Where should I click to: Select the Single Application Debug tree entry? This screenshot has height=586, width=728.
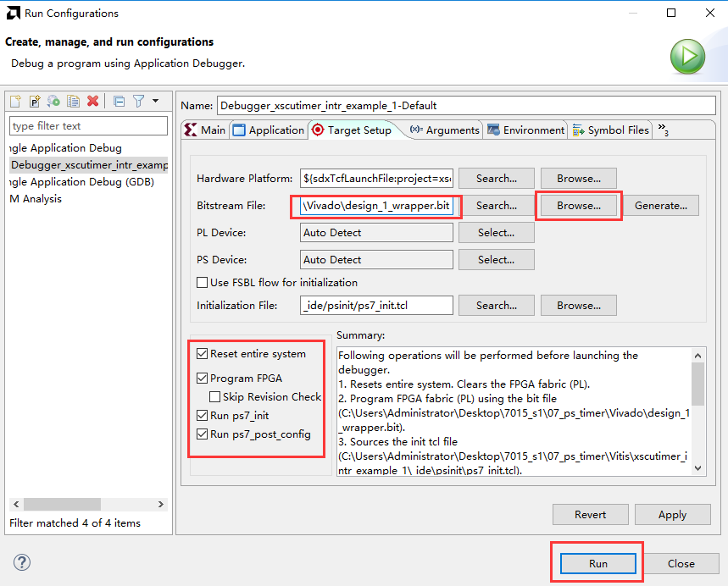(65, 148)
